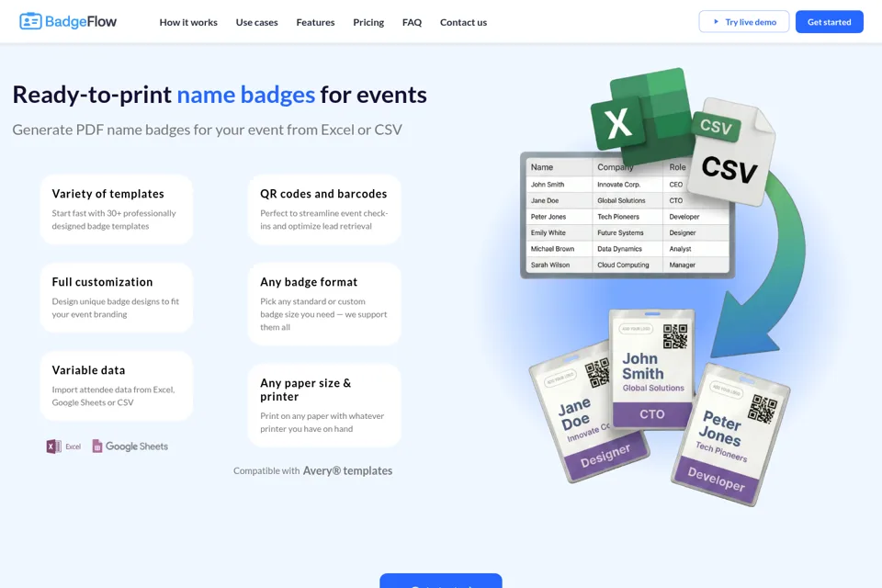Select the QR codes and barcodes card
Screen dimensions: 882x588
[324, 209]
